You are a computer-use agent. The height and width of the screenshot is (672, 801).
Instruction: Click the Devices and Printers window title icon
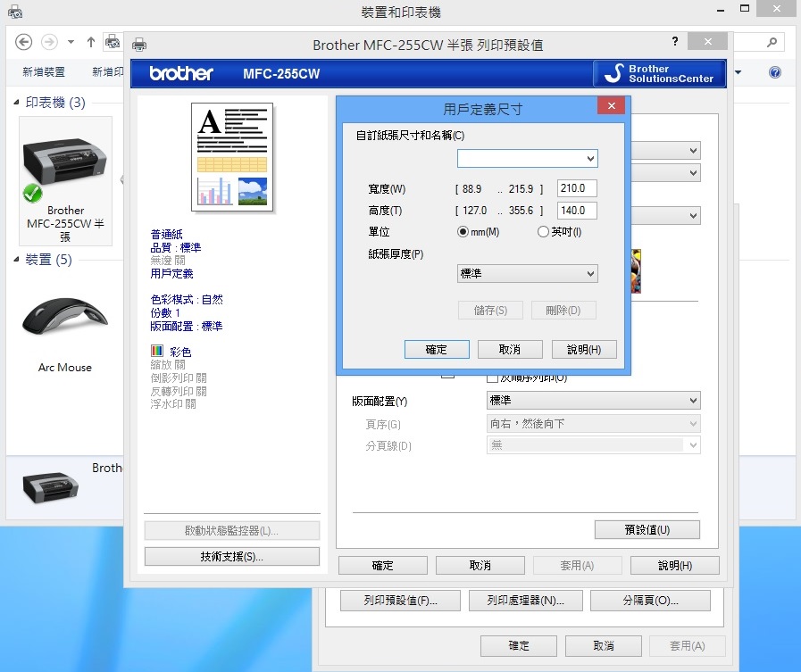(x=15, y=12)
